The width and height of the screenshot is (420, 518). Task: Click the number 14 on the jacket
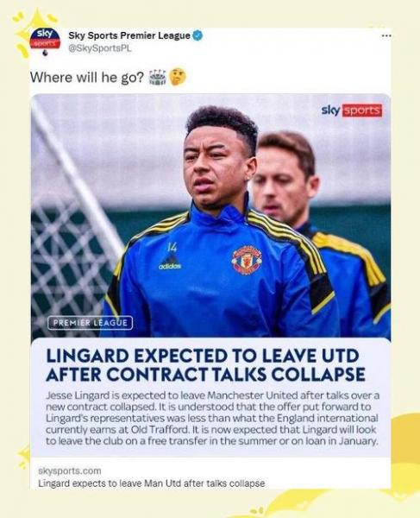coord(172,247)
